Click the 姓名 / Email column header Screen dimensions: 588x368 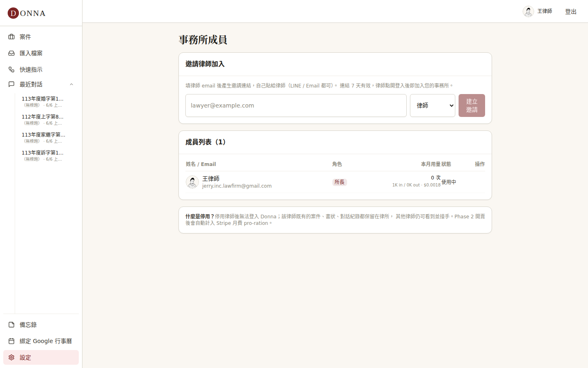[201, 164]
